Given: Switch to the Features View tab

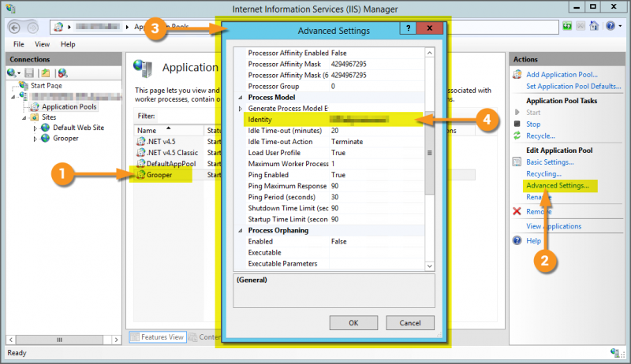Looking at the screenshot, I should (157, 337).
